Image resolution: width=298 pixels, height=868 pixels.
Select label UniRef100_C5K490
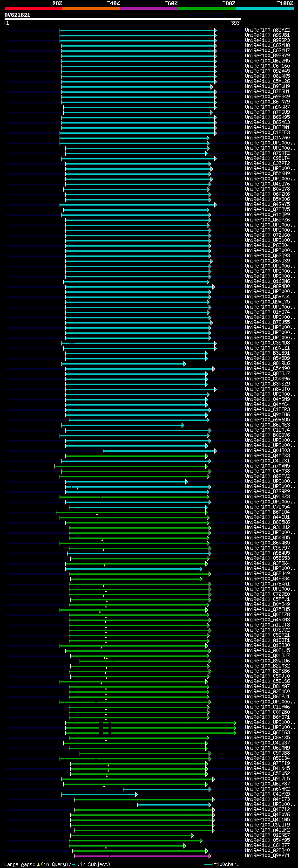click(x=267, y=368)
